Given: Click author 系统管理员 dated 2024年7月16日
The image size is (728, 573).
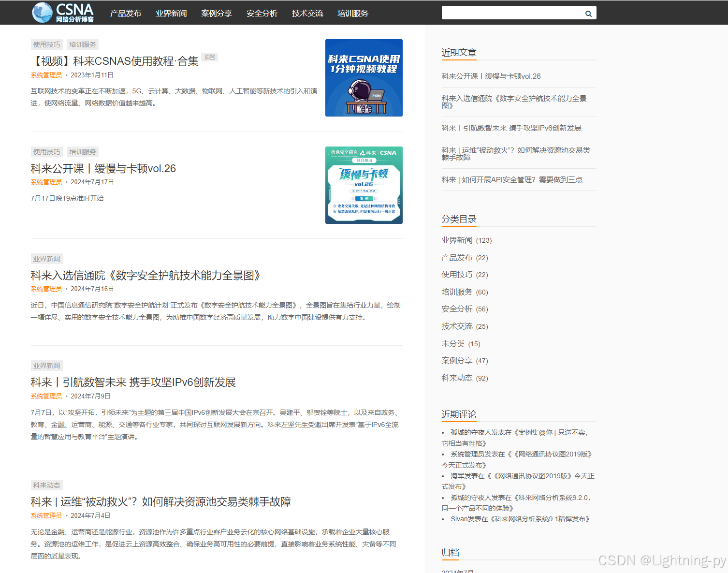Looking at the screenshot, I should [46, 289].
